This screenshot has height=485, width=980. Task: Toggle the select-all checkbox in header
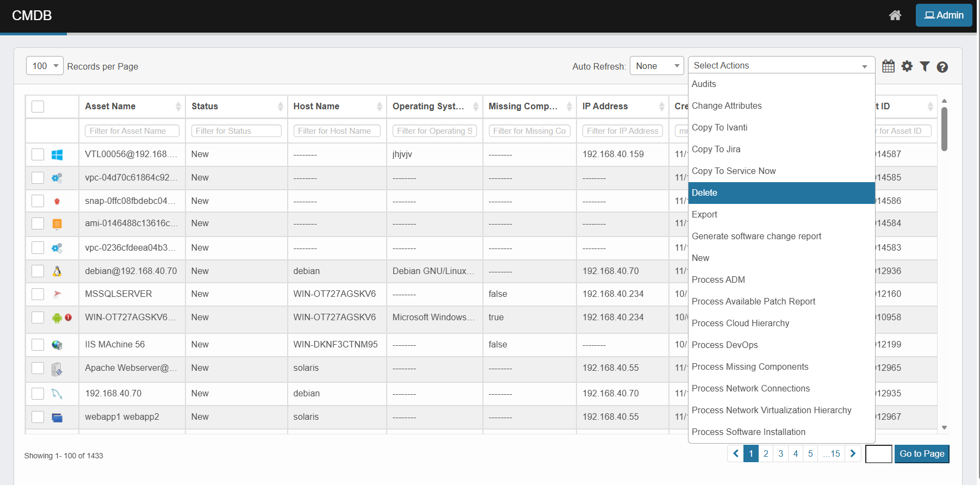click(x=38, y=107)
